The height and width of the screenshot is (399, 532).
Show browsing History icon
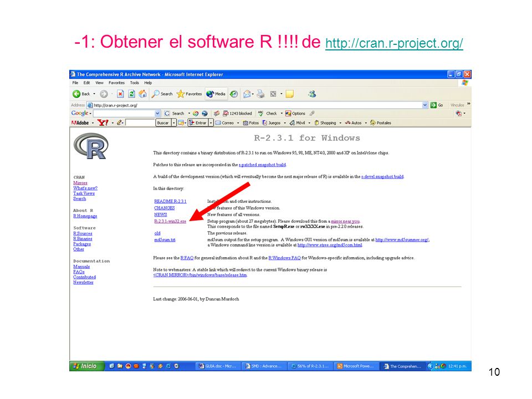[x=234, y=94]
